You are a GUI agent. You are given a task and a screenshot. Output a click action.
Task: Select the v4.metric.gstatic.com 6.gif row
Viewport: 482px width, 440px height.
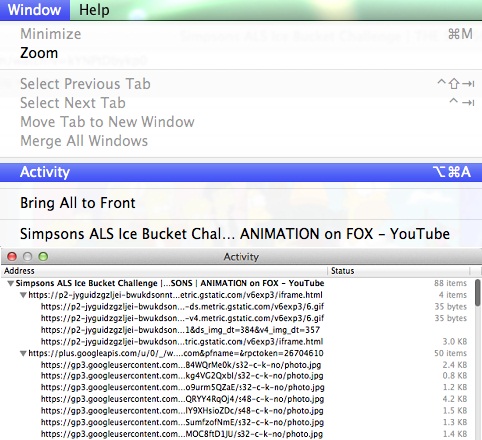(x=237, y=318)
